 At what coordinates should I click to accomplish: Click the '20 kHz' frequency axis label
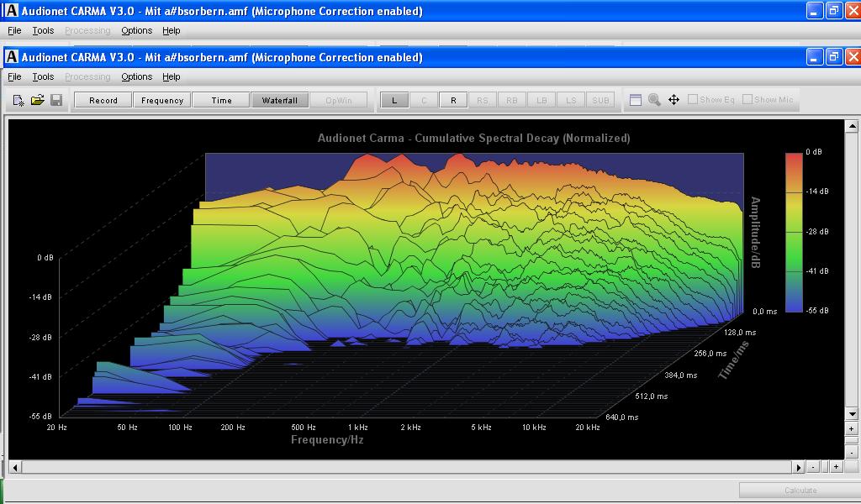588,428
